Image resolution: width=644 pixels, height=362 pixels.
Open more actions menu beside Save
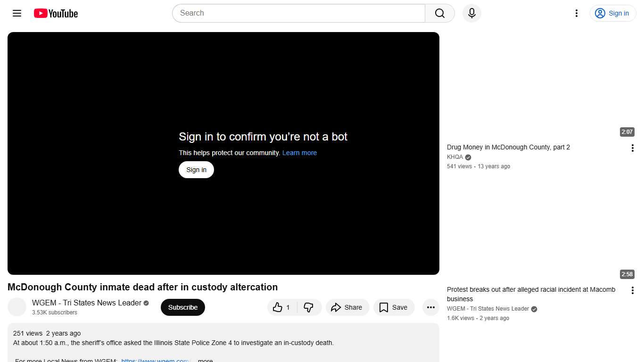click(x=430, y=307)
